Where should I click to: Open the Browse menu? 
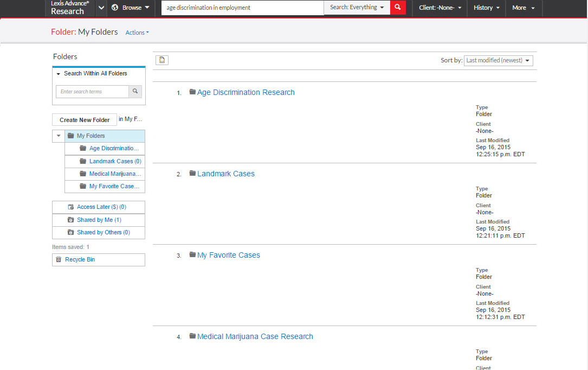(131, 8)
